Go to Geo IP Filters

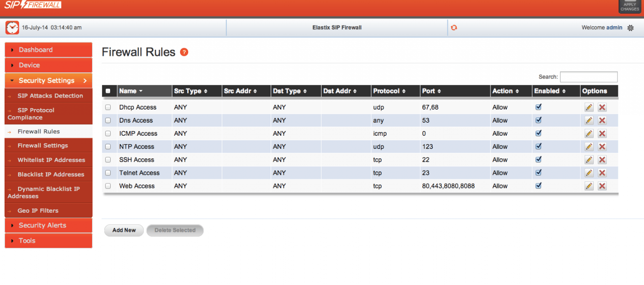click(38, 211)
